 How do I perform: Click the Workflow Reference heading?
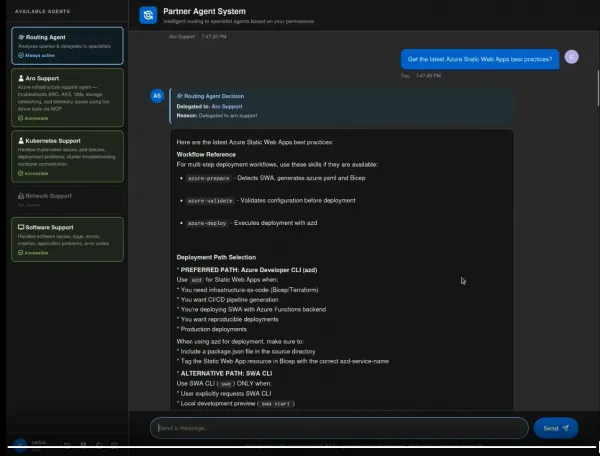pyautogui.click(x=206, y=155)
